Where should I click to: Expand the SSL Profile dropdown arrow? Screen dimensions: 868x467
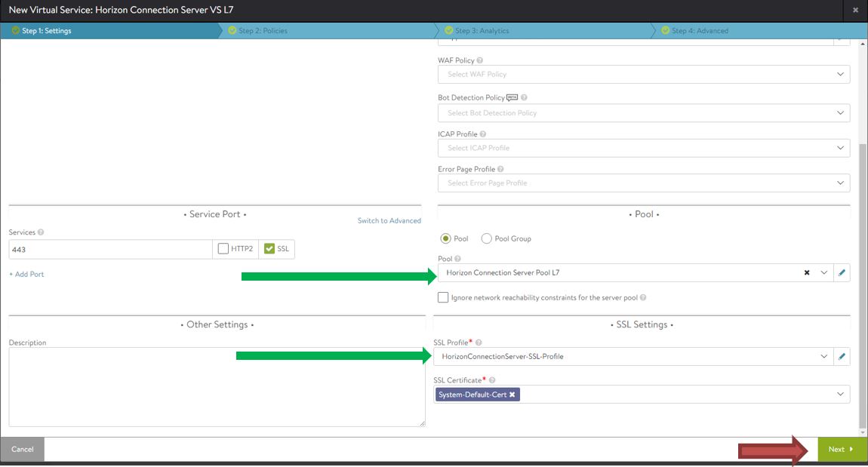tap(823, 356)
